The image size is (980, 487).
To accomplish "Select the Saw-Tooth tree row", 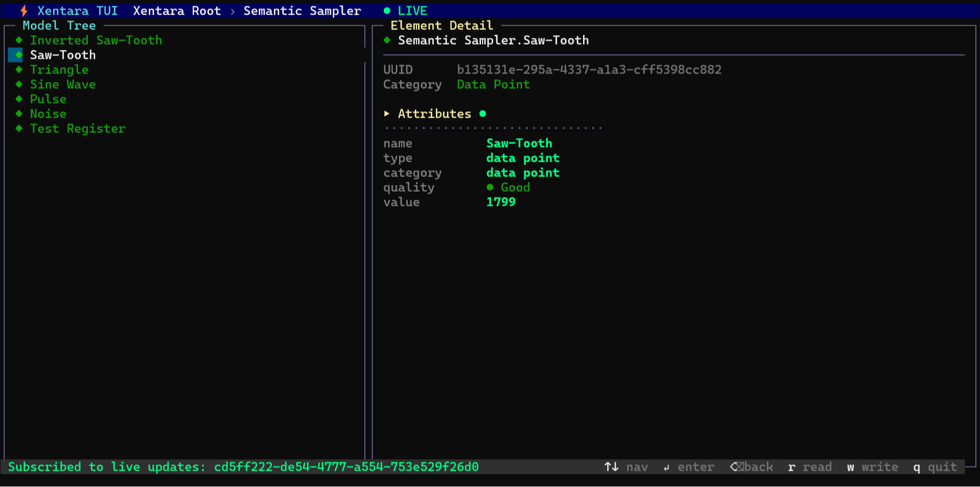I will tap(185, 55).
